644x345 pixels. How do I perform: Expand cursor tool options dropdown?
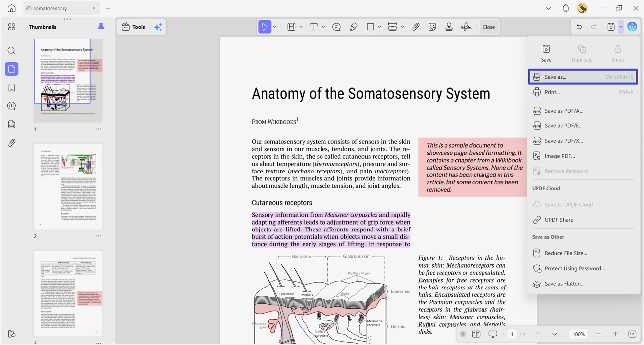click(x=275, y=27)
